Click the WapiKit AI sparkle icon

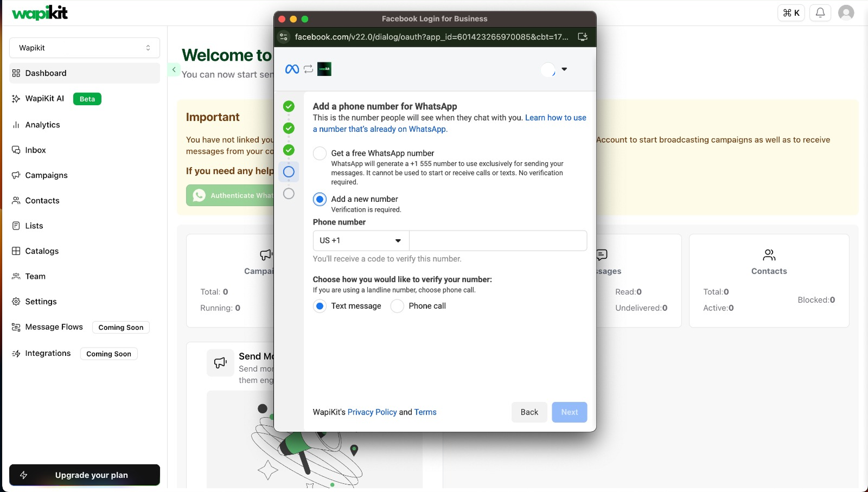coord(16,99)
